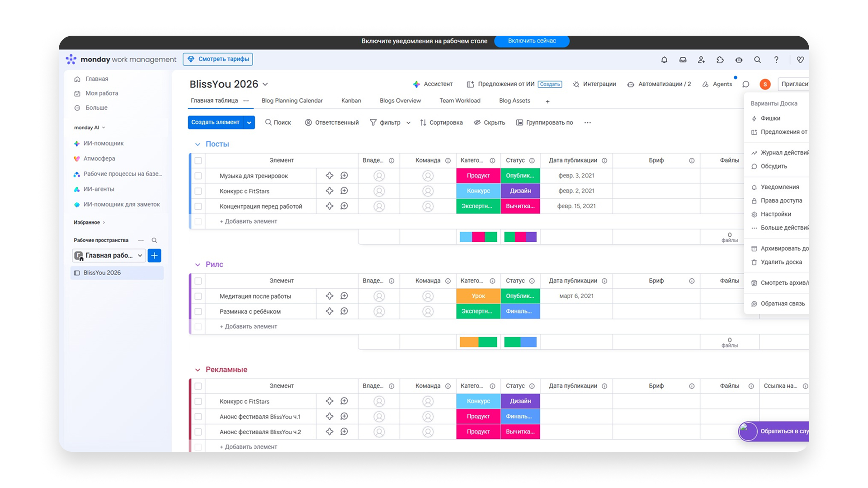The width and height of the screenshot is (868, 488).
Task: Select all items in the Рилс group header checkbox
Action: [198, 281]
